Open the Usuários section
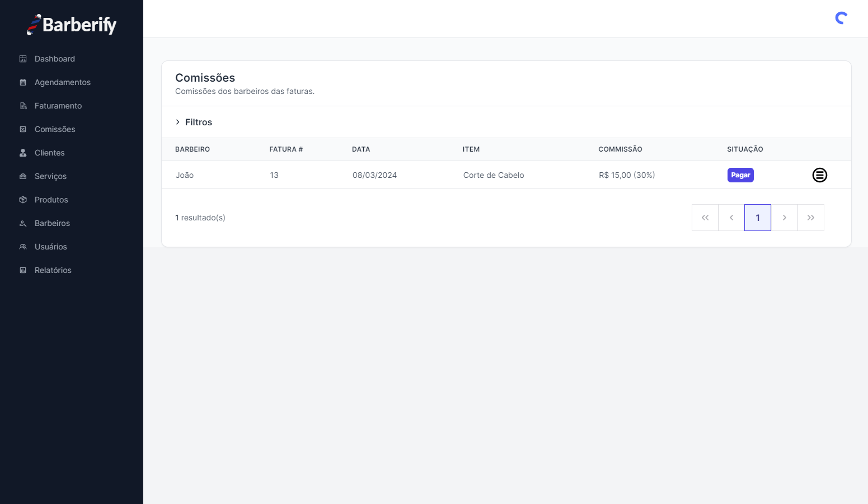The image size is (868, 504). 50,247
